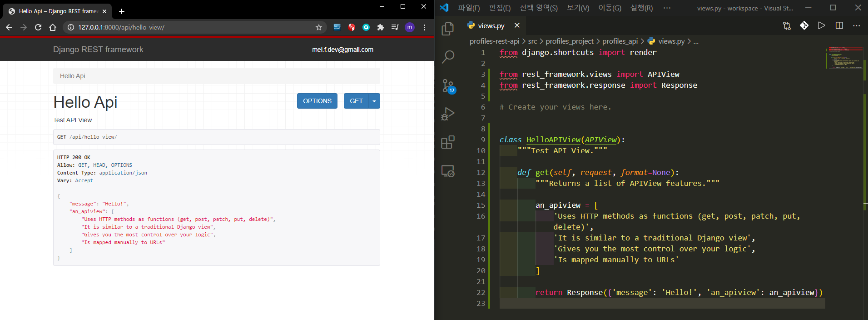
Task: Click the Hello Api breadcrumb link
Action: point(73,76)
